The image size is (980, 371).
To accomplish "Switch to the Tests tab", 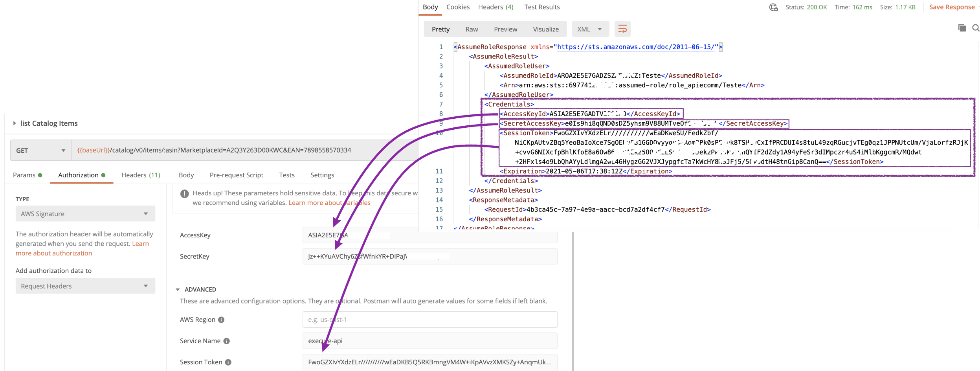I will click(x=287, y=175).
